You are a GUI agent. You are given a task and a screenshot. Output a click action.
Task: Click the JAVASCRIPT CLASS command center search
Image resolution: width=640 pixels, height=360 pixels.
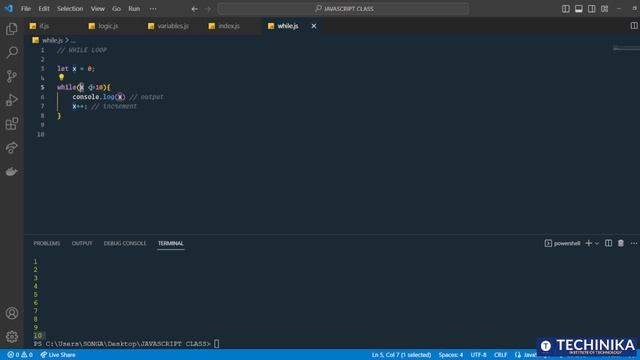click(343, 9)
